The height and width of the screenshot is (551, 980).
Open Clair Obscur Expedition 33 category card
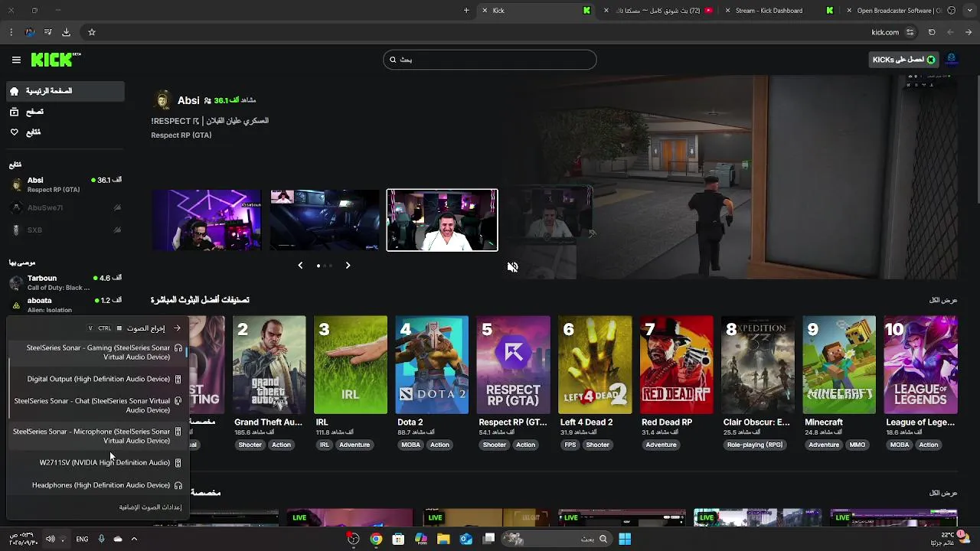pyautogui.click(x=758, y=365)
